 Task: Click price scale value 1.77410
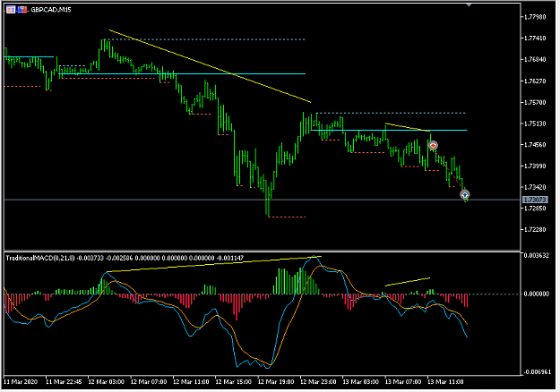click(x=535, y=38)
